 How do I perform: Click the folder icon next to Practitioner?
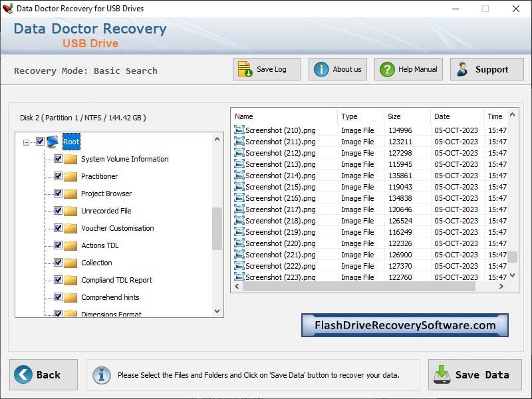[70, 176]
